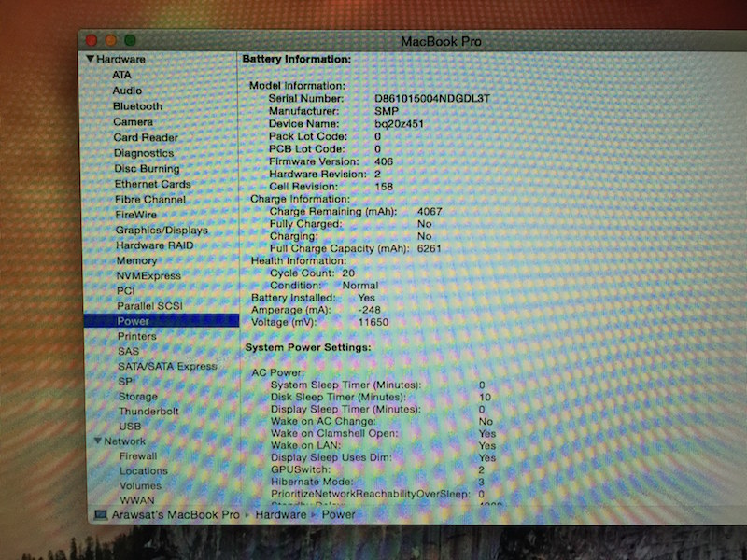The image size is (747, 560).
Task: Select Volumes under Network
Action: coord(141,485)
